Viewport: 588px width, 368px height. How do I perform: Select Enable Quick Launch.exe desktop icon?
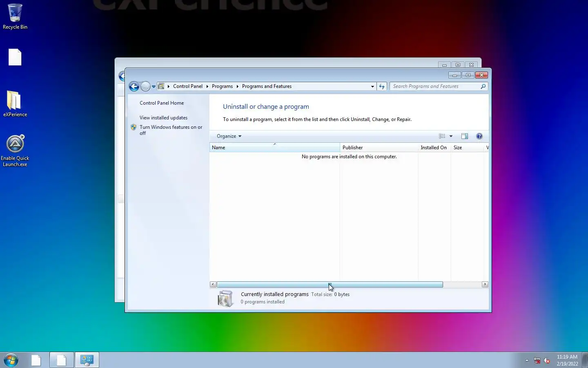point(15,150)
